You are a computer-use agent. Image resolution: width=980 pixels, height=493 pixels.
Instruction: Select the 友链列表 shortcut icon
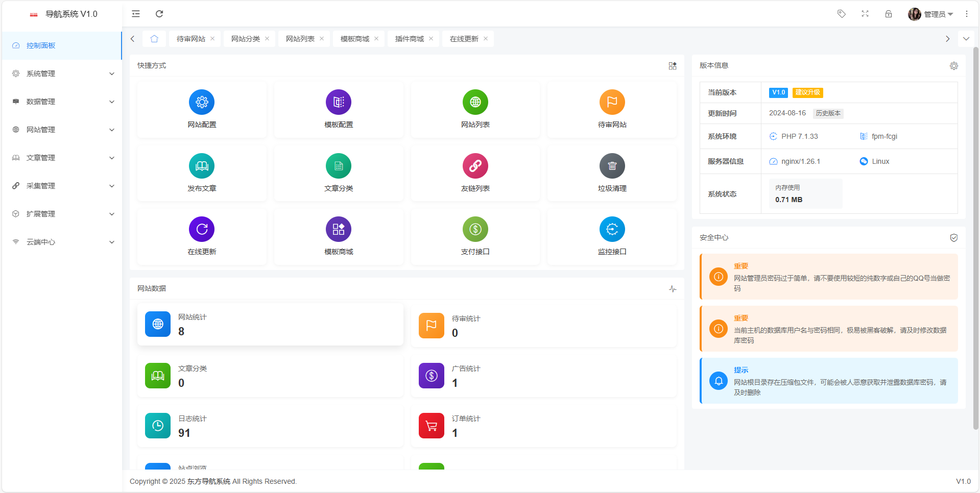point(475,166)
